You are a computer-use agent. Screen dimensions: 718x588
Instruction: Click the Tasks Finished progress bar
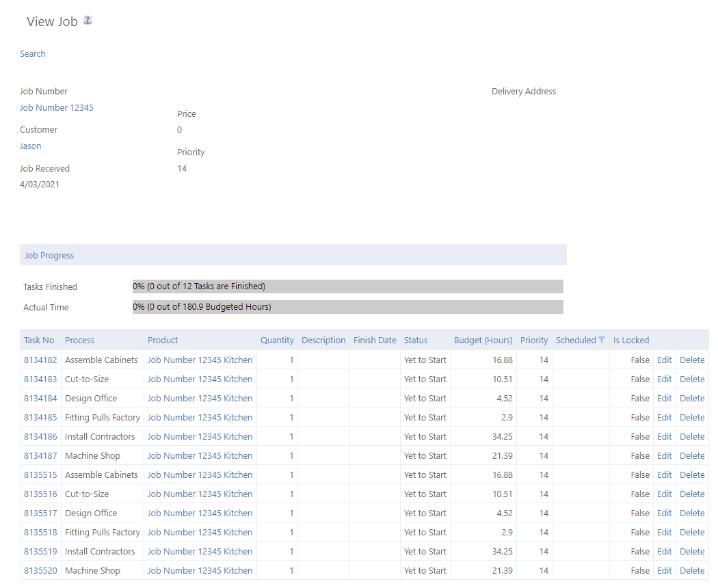click(347, 286)
